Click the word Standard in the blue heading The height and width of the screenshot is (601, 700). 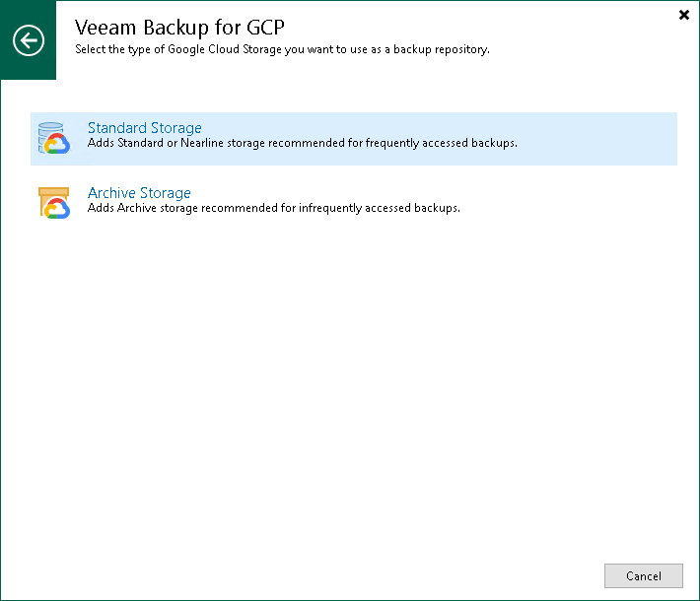tap(117, 128)
